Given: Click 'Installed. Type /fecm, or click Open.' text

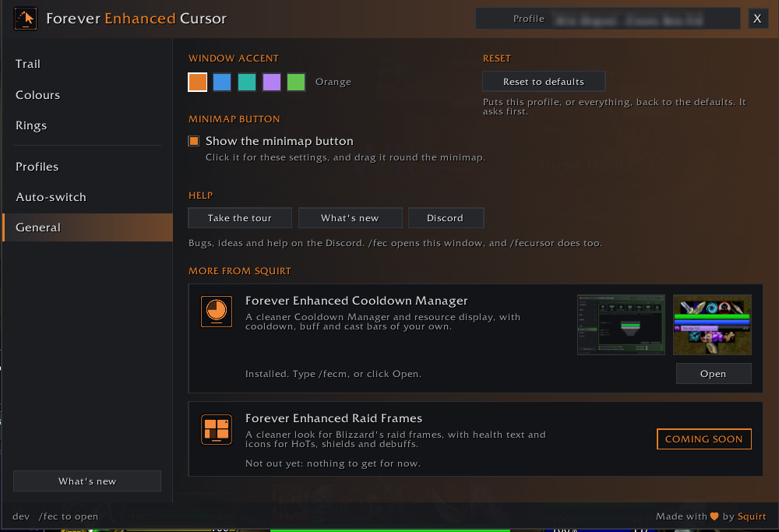Looking at the screenshot, I should click(x=333, y=374).
